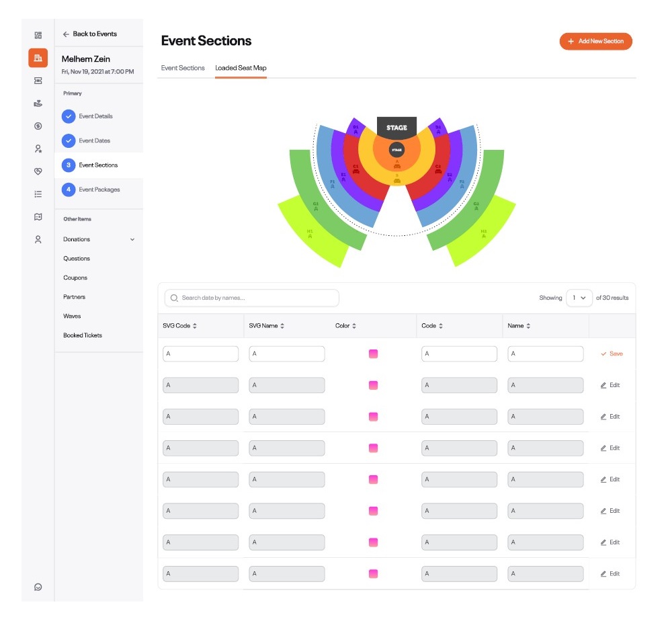Open the Showing results page dropdown
The height and width of the screenshot is (617, 672).
click(579, 298)
